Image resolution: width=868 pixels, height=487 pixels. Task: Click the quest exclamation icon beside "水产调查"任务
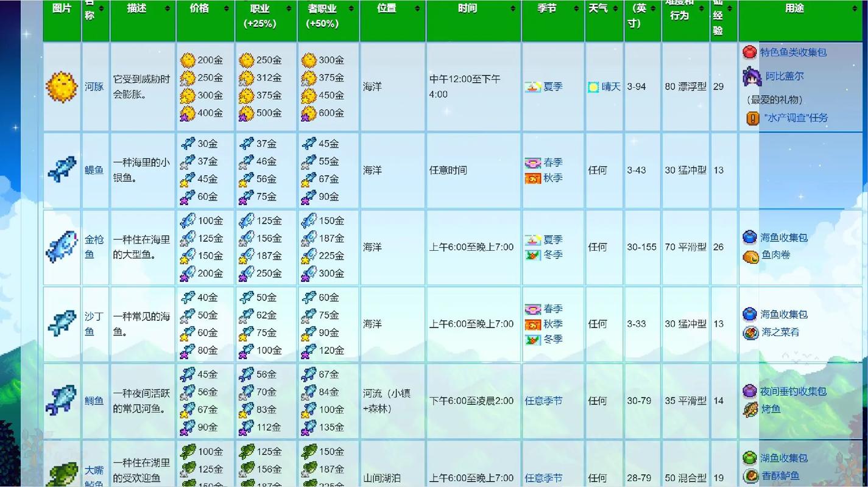coord(753,118)
